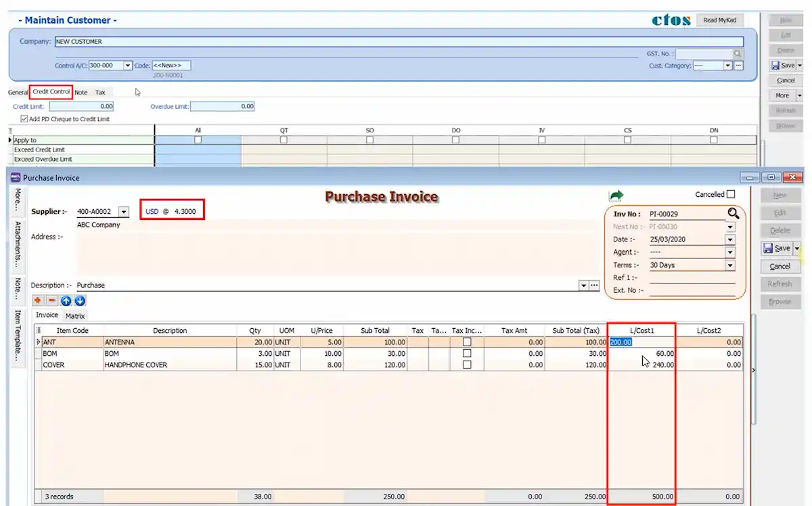Open the Terms dropdown

coord(729,265)
